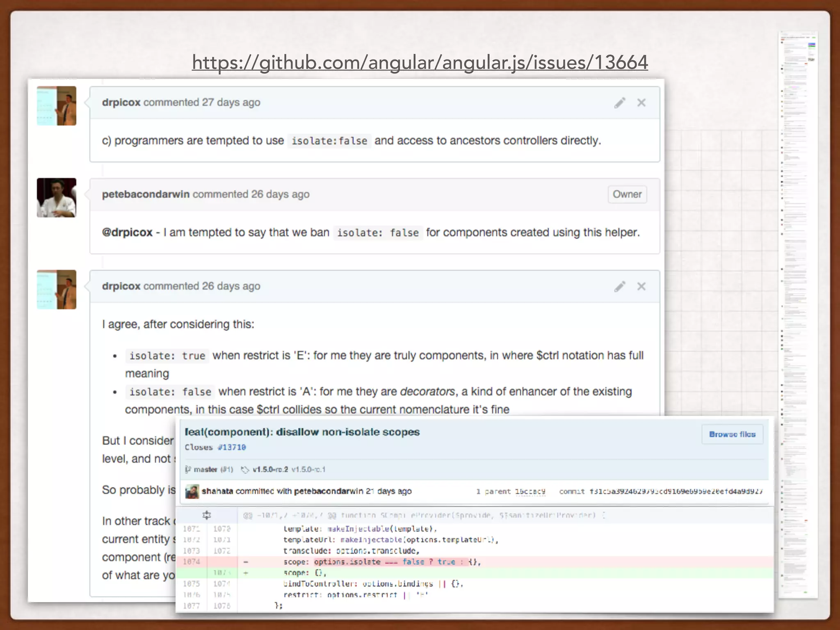Expand the diff context above line 1071

207,515
